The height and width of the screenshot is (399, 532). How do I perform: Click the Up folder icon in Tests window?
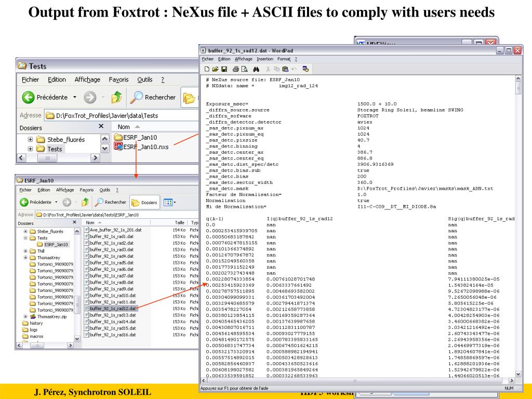click(x=116, y=97)
